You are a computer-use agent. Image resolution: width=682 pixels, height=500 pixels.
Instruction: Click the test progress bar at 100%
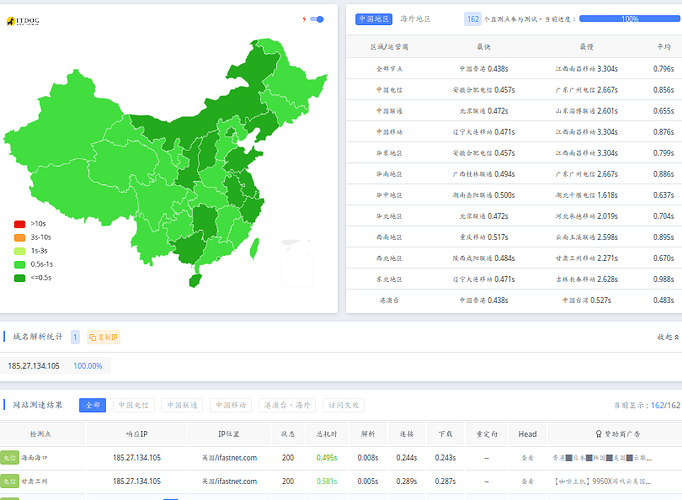tap(629, 19)
